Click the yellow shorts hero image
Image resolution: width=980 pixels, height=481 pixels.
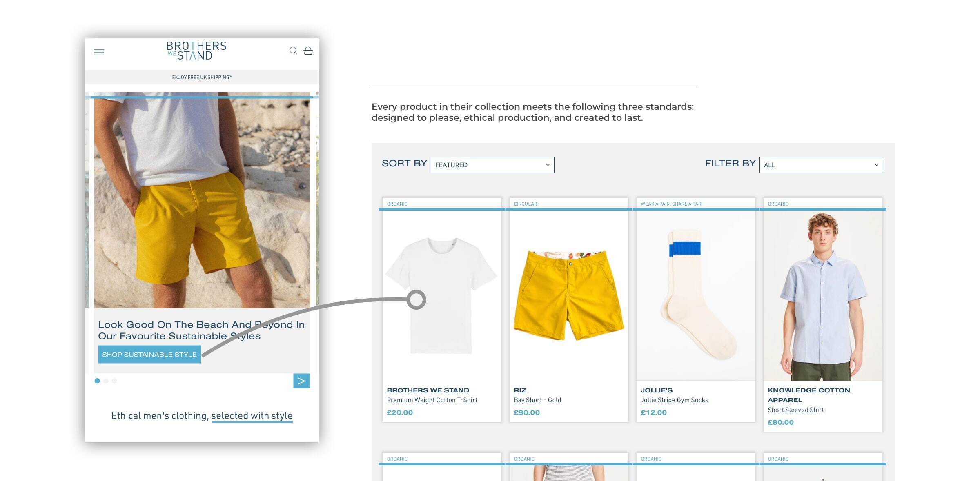tap(202, 200)
